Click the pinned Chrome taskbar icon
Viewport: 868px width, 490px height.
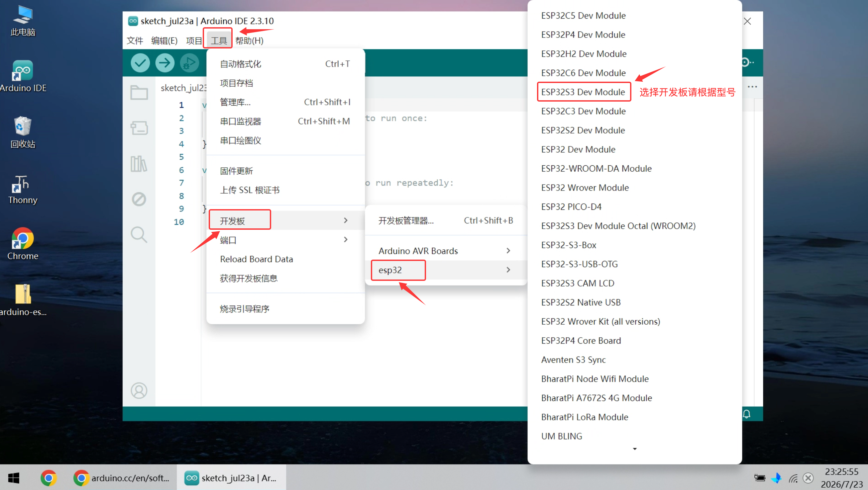49,477
